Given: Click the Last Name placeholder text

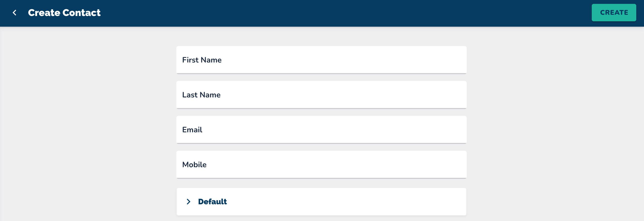Looking at the screenshot, I should (201, 95).
